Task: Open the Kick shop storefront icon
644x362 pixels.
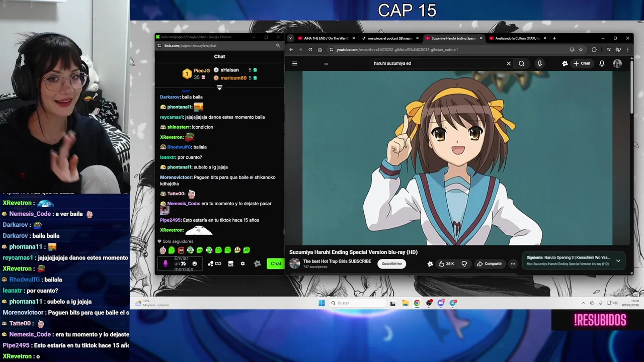Action: (x=230, y=263)
